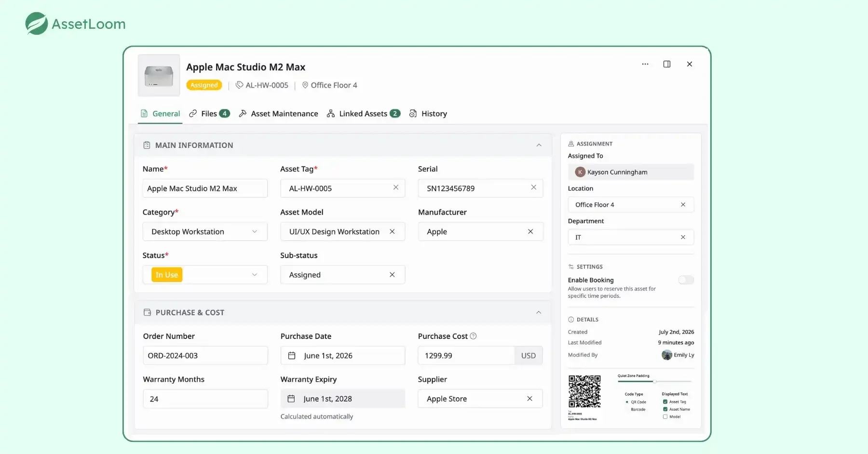Image resolution: width=868 pixels, height=454 pixels.
Task: Click the Kayson Cunningham assignee
Action: coord(631,172)
